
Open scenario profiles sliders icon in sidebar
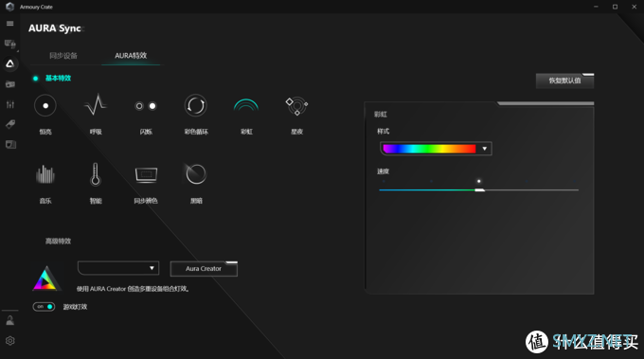9,104
